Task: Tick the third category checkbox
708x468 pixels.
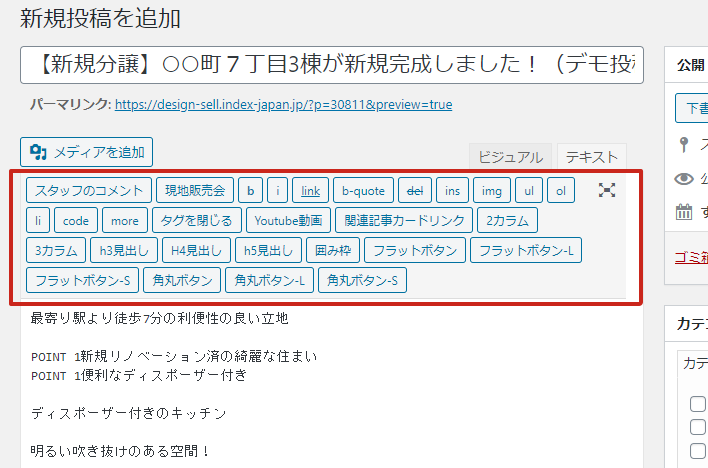Action: click(698, 451)
